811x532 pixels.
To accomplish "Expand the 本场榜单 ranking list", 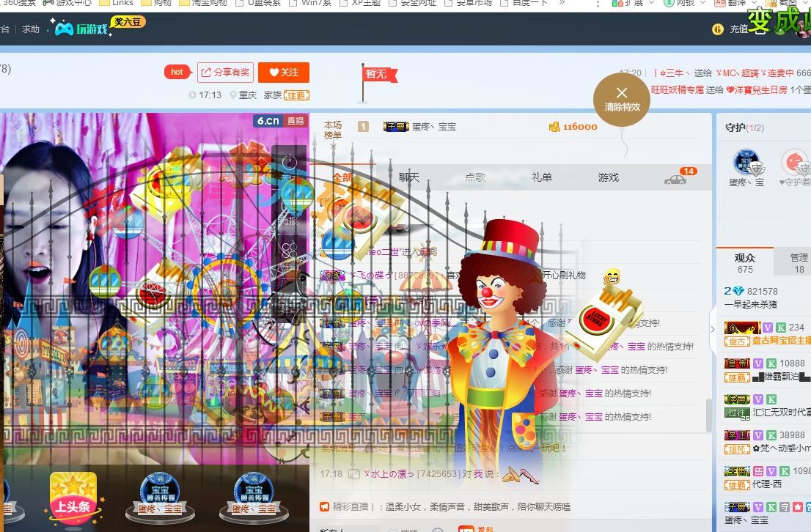I will 333,147.
